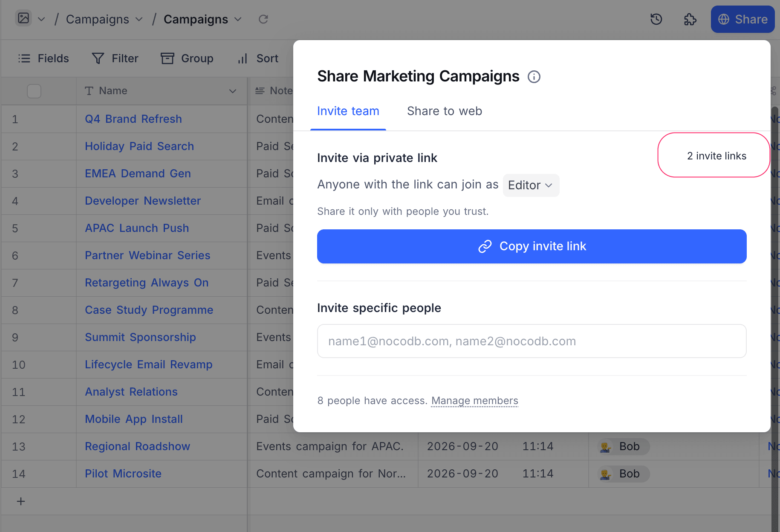Click the info icon beside Share Marketing Campaigns
This screenshot has height=532, width=780.
(x=534, y=77)
